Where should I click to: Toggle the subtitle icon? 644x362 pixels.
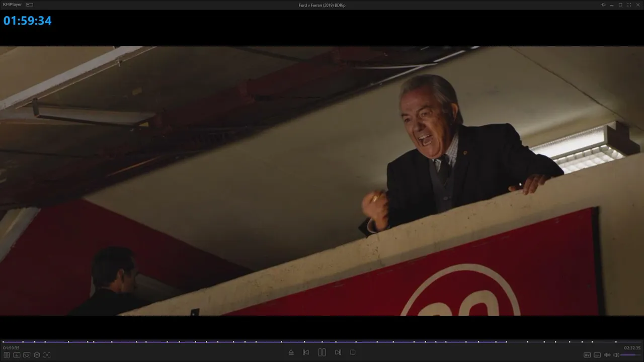pos(597,355)
